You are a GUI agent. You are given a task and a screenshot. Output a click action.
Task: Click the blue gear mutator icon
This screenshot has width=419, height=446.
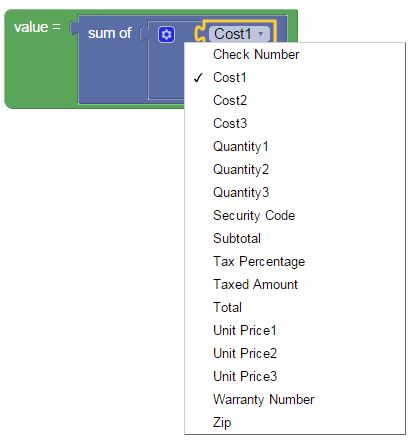166,34
